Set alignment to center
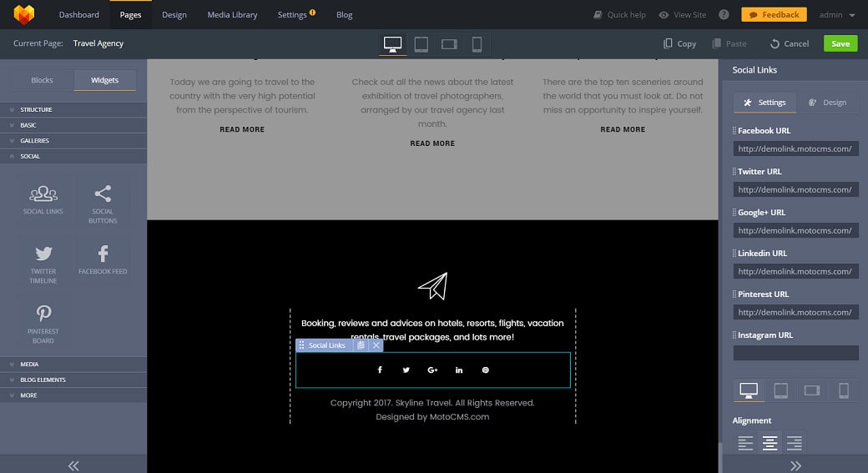This screenshot has height=473, width=868. tap(770, 443)
